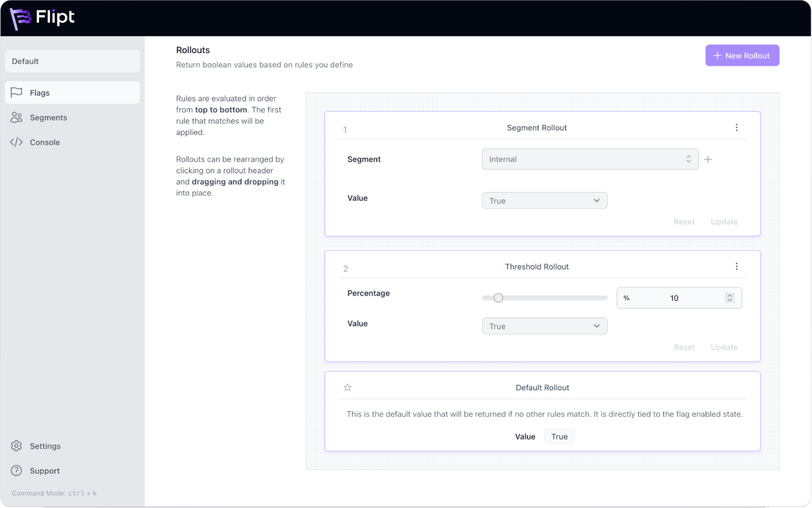The width and height of the screenshot is (812, 508).
Task: Click Reset in Threshold Rollout card
Action: tap(684, 348)
